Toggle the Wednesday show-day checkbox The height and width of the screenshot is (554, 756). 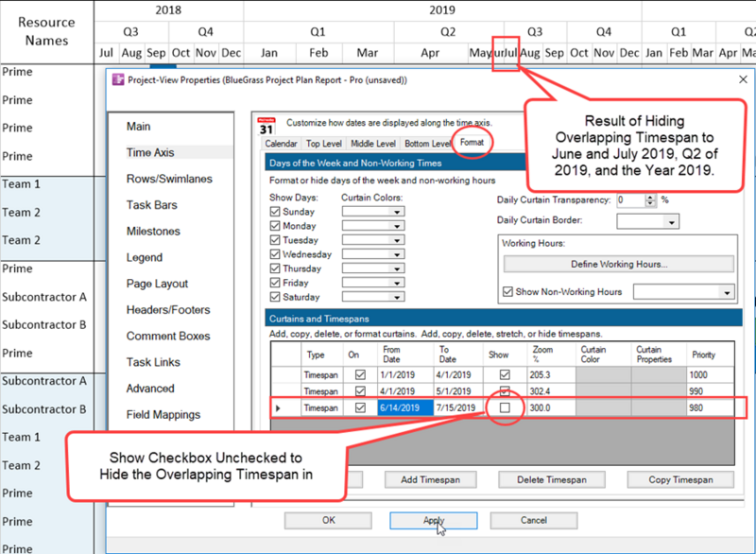(275, 254)
